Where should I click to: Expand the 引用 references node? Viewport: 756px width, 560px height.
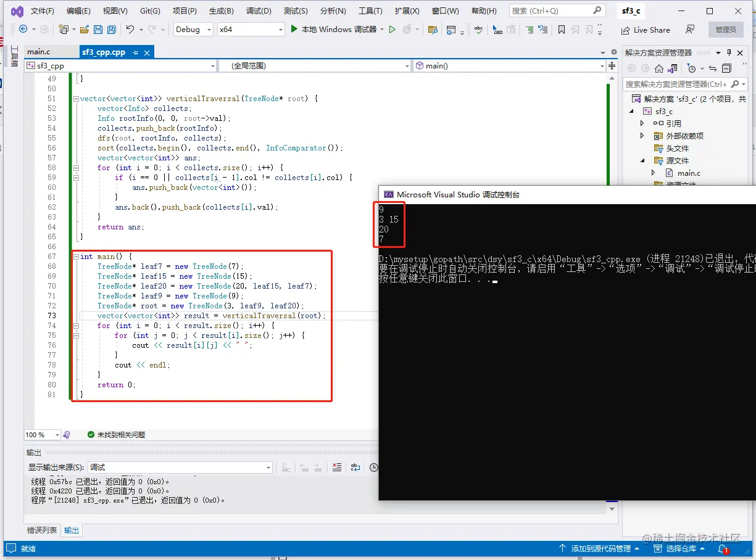pyautogui.click(x=642, y=123)
